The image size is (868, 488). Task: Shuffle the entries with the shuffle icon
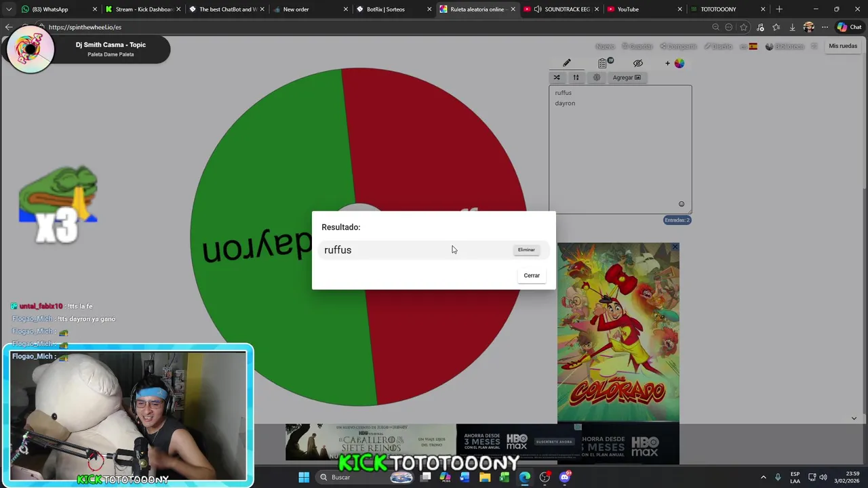click(x=557, y=77)
